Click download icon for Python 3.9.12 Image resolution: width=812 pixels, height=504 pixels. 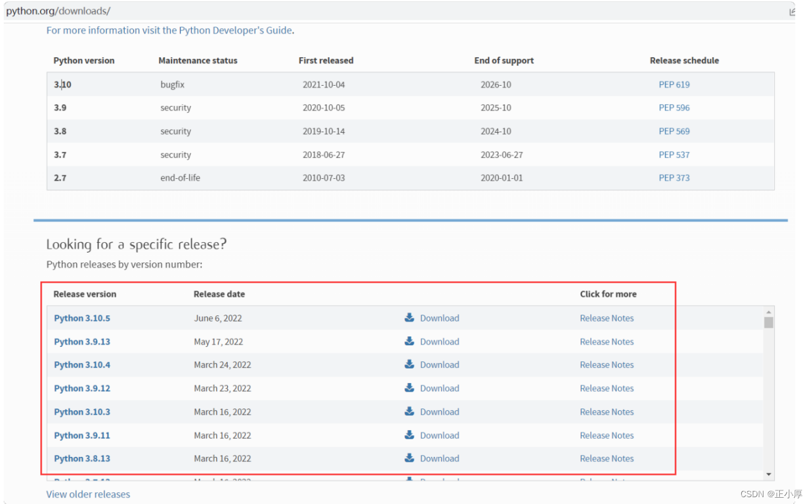[409, 388]
